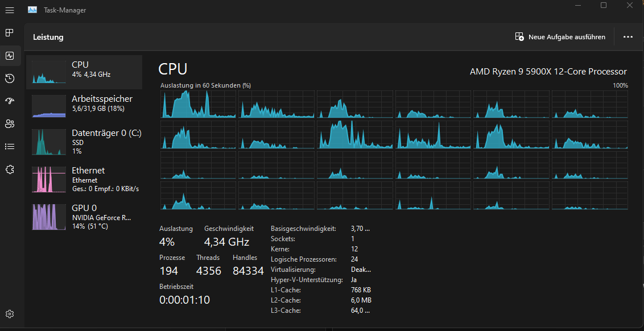
Task: Open the Services puzzle icon in sidebar
Action: point(10,169)
